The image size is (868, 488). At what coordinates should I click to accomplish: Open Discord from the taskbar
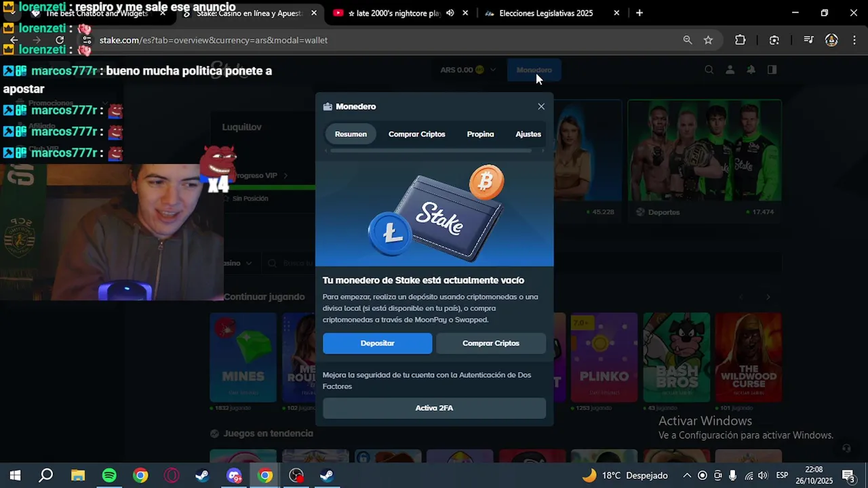tap(234, 476)
